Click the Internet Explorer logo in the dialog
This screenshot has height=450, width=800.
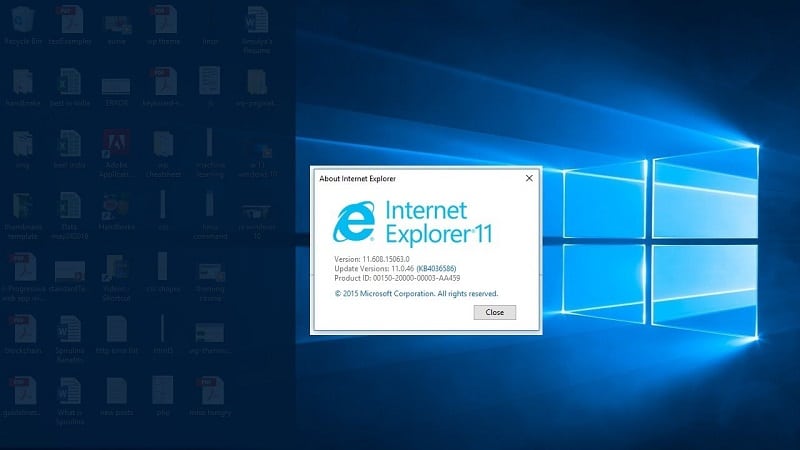pyautogui.click(x=354, y=221)
